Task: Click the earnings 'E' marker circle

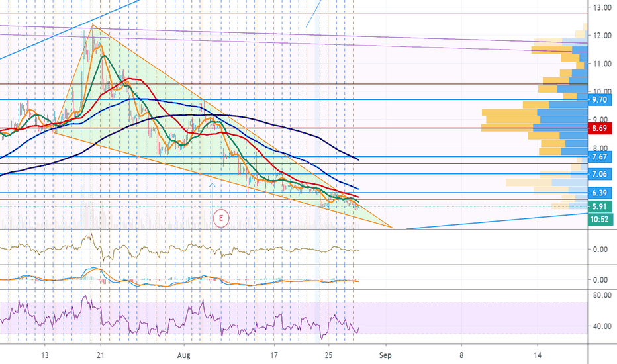Action: [221, 218]
